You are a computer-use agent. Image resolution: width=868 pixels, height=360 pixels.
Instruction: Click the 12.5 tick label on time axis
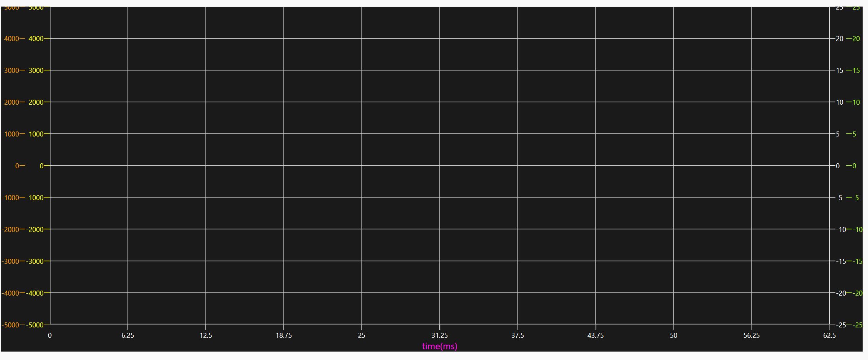point(206,335)
